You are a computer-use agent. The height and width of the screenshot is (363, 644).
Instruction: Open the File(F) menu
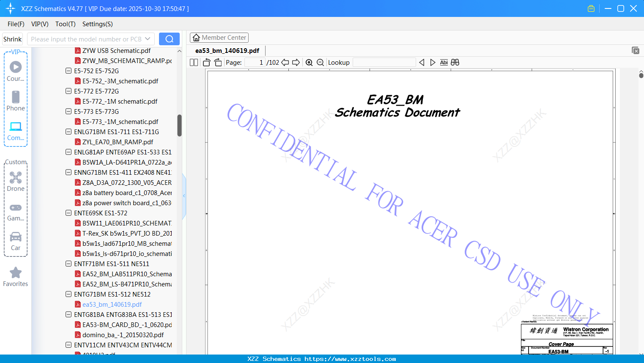[16, 24]
